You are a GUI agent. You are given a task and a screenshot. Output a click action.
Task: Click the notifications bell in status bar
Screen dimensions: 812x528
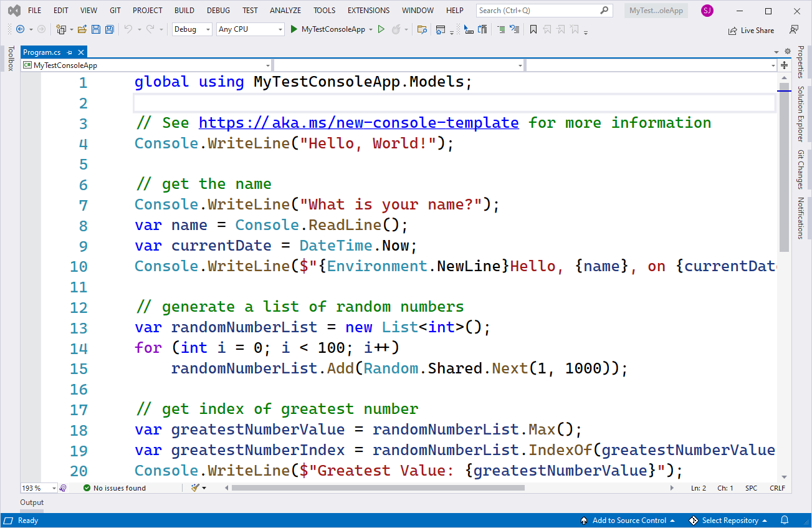coord(785,521)
